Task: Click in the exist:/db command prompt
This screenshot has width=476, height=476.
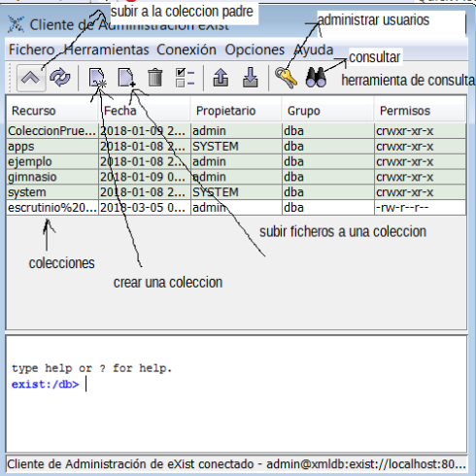Action: (x=236, y=385)
